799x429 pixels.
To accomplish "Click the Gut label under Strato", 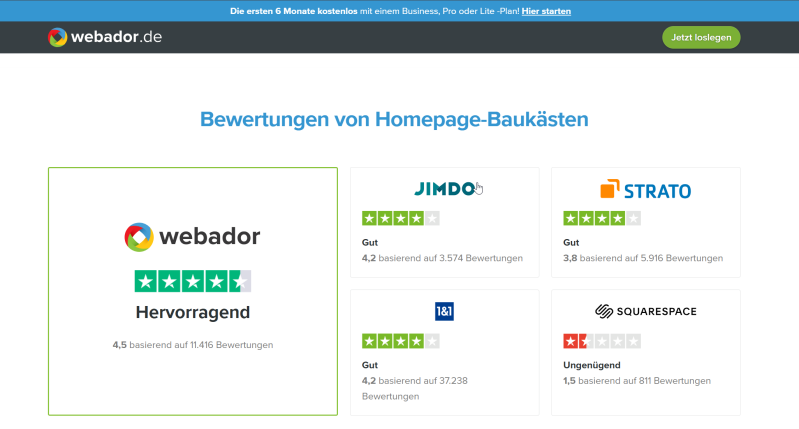I will click(x=571, y=243).
